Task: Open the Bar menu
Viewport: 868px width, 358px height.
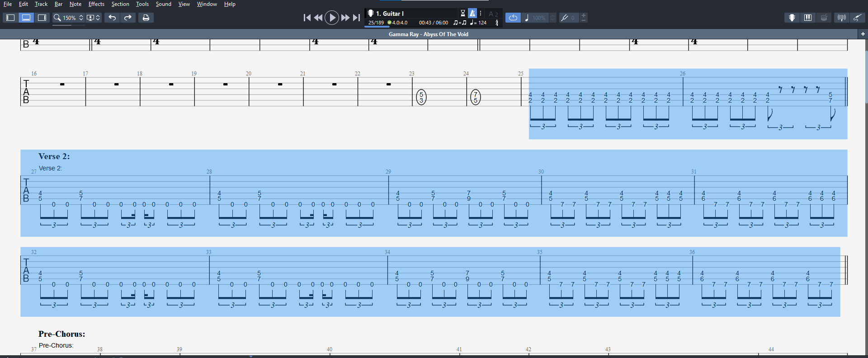Action: pos(59,4)
